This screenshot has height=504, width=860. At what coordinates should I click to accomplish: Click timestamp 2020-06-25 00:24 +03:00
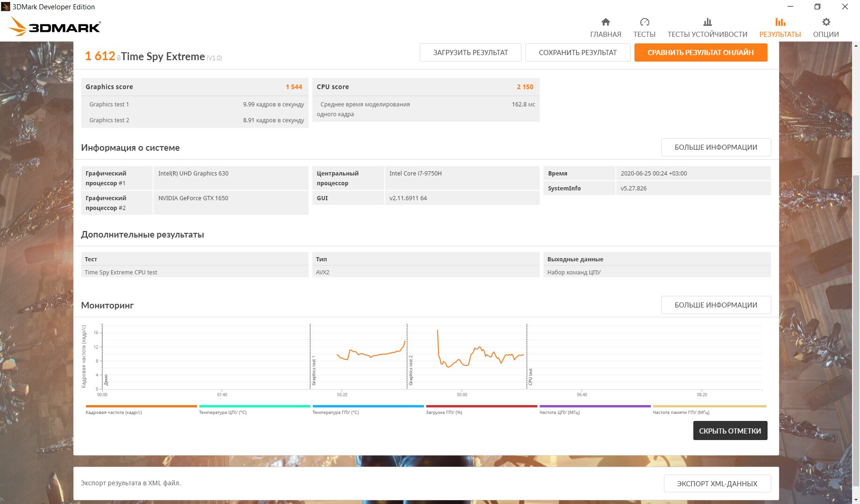tap(654, 174)
